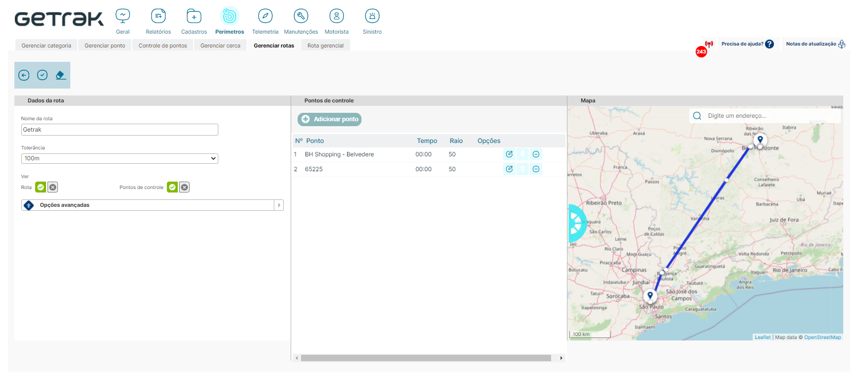Screen dimensions: 868x384
Task: Open the Motorista section
Action: tap(337, 16)
